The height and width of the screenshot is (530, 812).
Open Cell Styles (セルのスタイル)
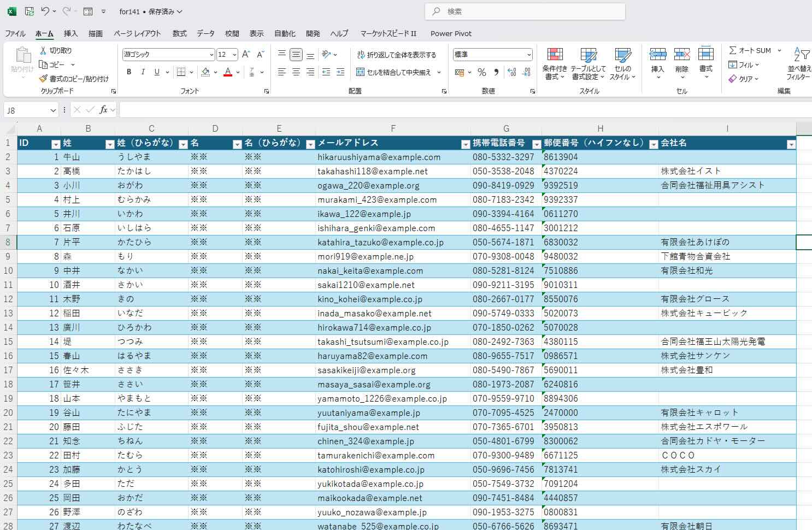622,63
